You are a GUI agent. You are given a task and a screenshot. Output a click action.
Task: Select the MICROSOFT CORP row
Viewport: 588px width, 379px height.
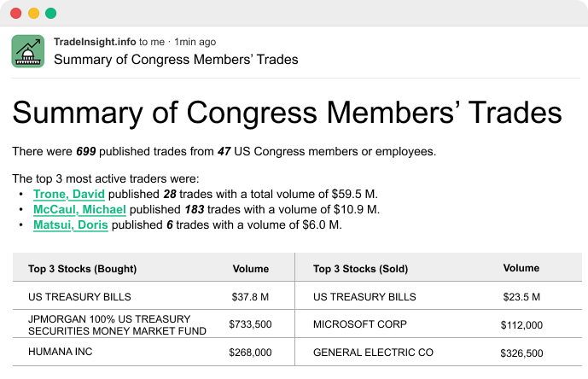coord(439,324)
